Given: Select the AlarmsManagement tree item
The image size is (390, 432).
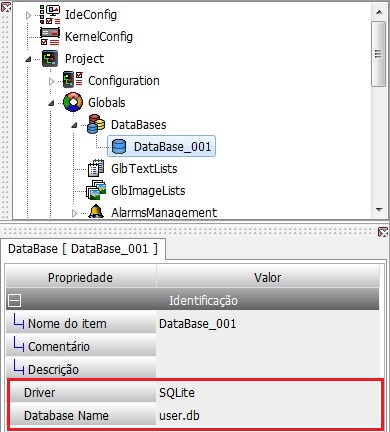Looking at the screenshot, I should 164,212.
